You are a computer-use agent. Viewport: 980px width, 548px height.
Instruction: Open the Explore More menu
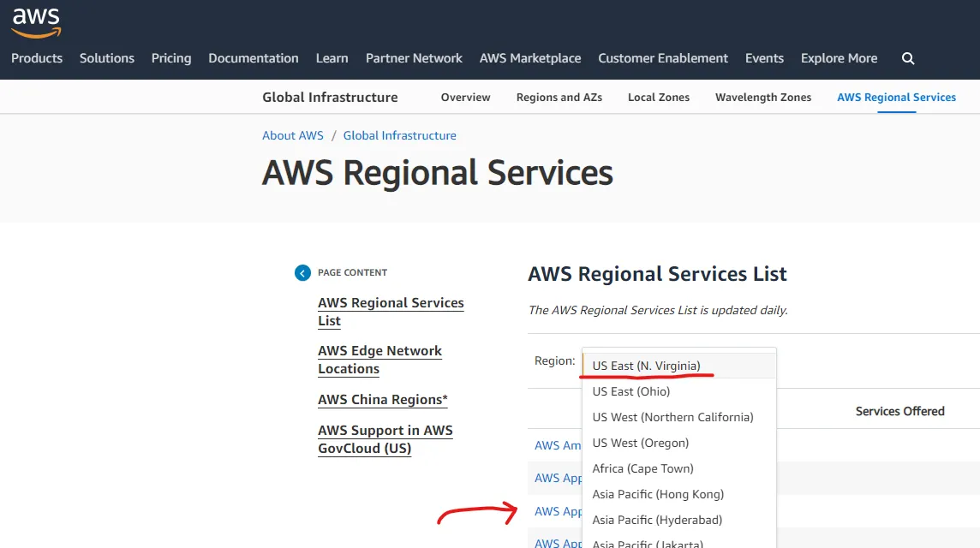pyautogui.click(x=839, y=58)
